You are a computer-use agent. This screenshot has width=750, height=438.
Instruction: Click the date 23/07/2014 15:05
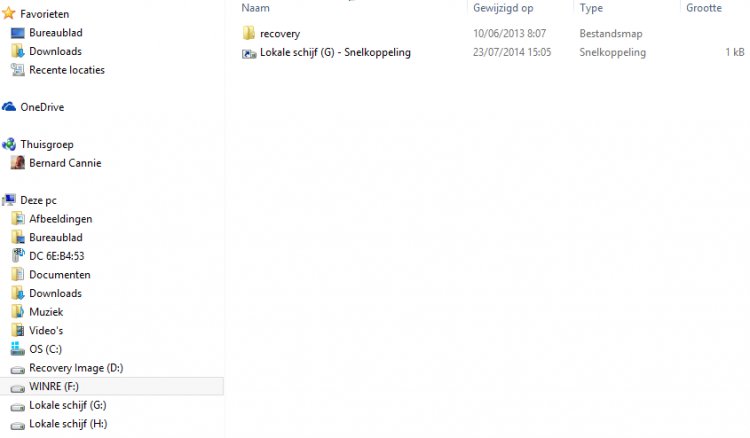click(512, 52)
